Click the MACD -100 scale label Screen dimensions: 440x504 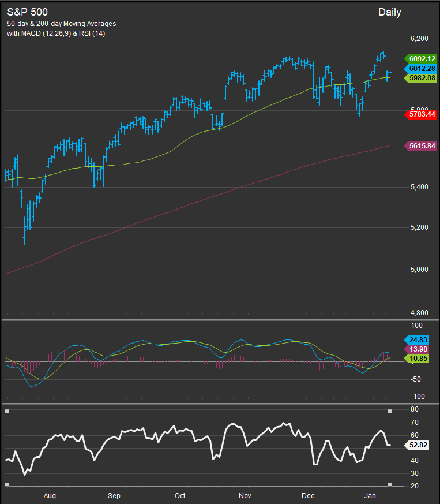(418, 397)
